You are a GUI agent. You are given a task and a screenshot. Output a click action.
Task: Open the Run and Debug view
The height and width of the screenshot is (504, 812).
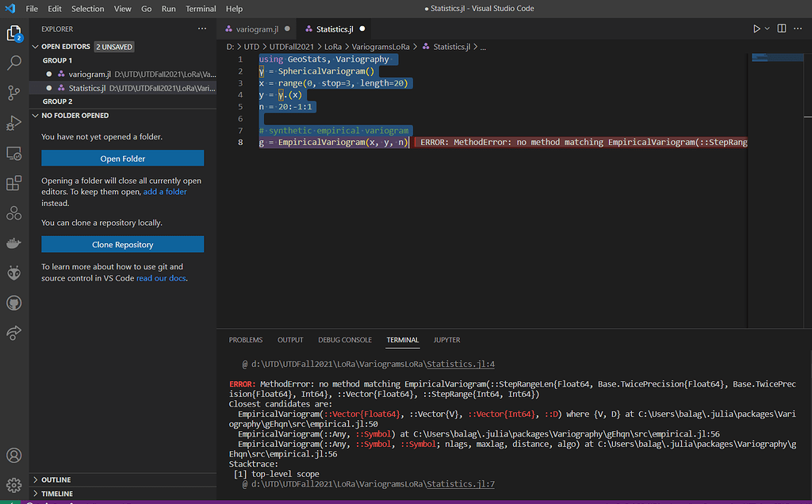pyautogui.click(x=13, y=123)
